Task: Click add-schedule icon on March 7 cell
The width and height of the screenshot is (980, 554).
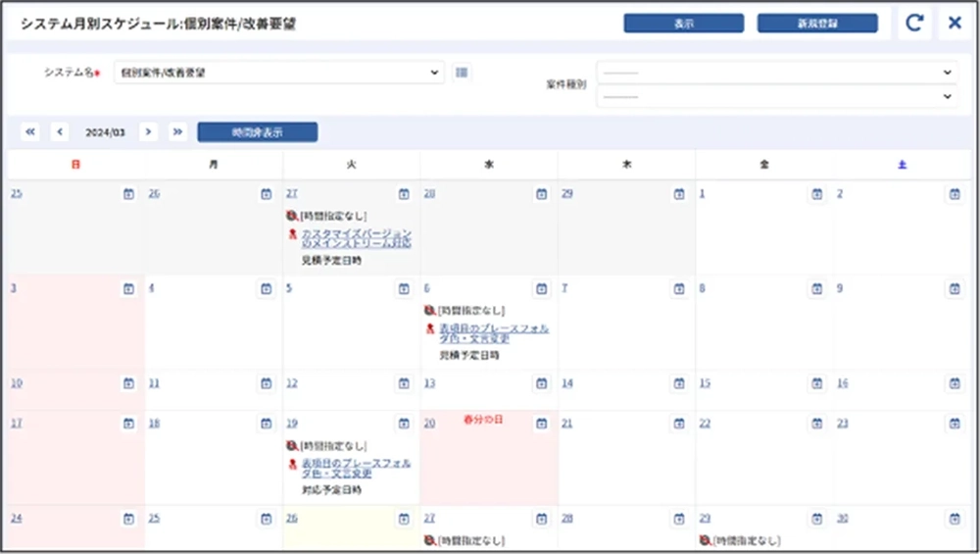Action: (x=679, y=288)
